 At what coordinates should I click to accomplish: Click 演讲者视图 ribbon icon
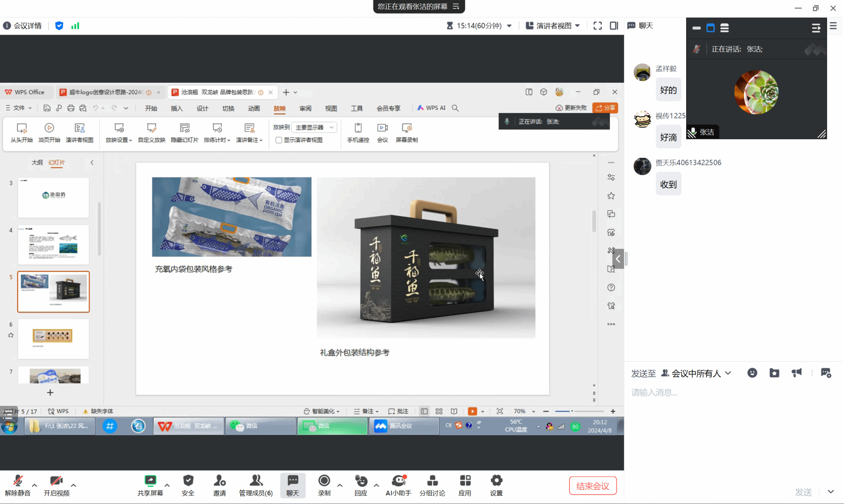[x=80, y=133]
